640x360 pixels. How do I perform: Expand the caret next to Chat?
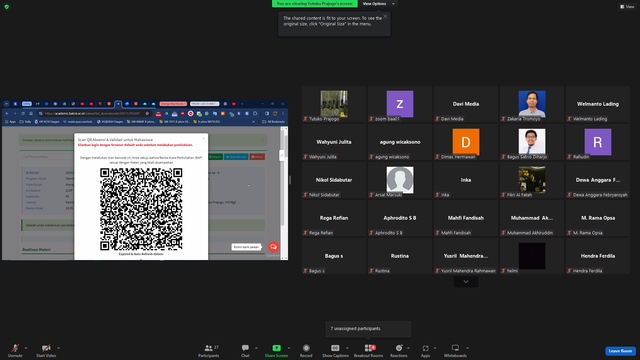tap(256, 348)
